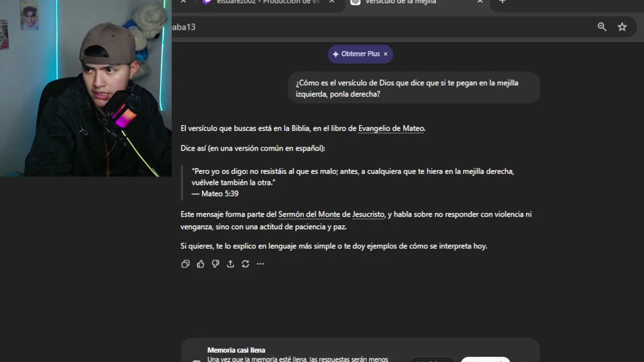
Task: Bookmark this page with star icon
Action: tap(622, 27)
